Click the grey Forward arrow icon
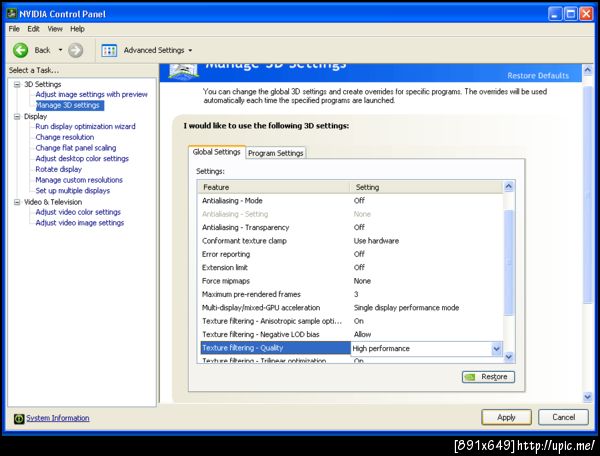 [75, 50]
